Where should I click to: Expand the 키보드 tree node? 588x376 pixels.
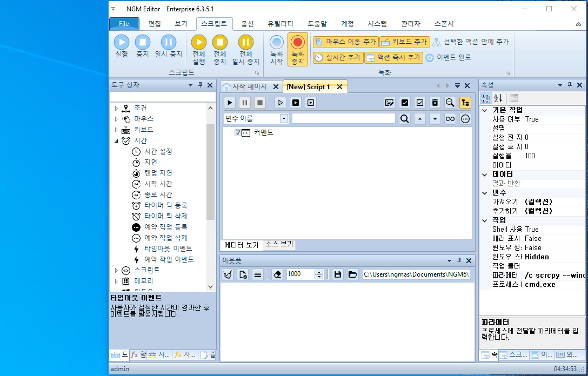116,130
